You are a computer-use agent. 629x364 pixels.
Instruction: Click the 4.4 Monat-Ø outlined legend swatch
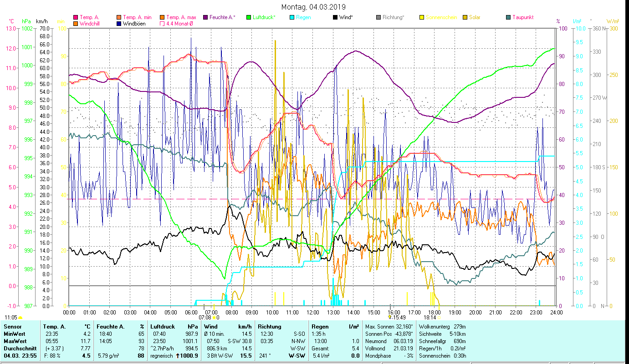[163, 24]
